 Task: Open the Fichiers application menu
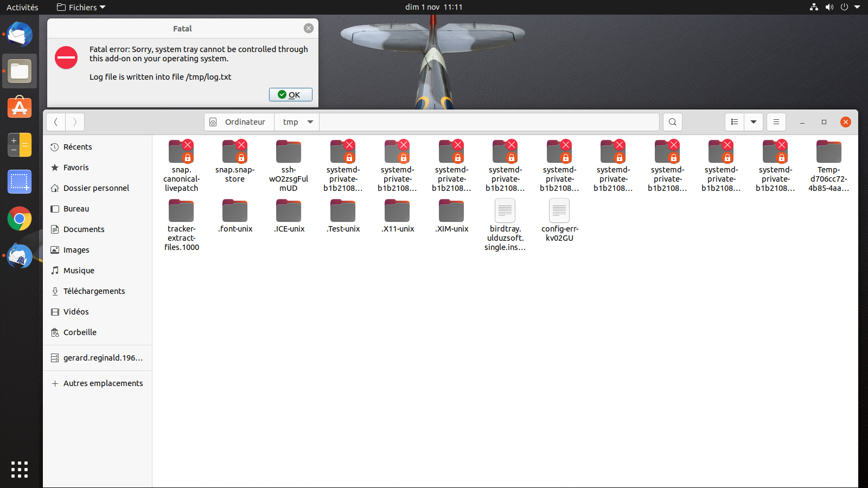81,7
